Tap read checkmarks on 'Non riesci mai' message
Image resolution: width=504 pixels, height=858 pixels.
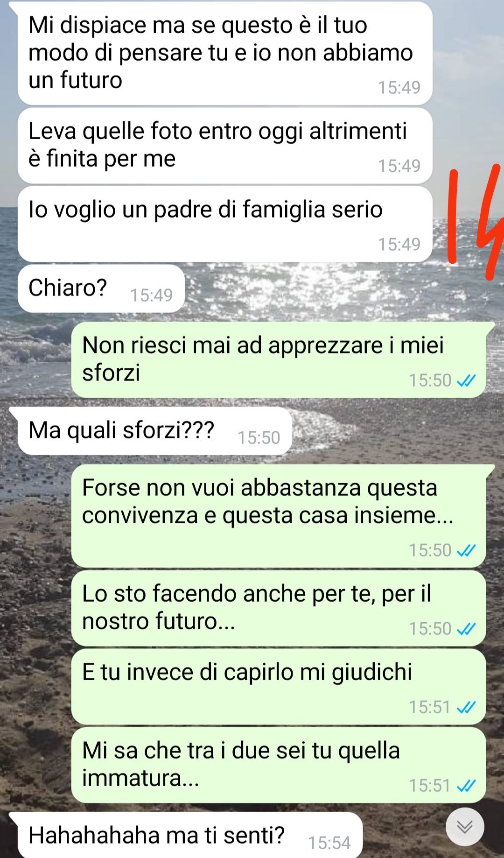point(466,380)
